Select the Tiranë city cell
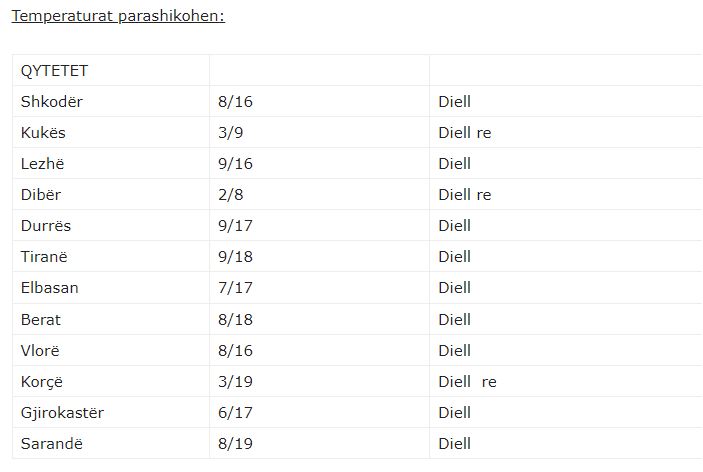Viewport: 703px width, 472px height. [x=44, y=257]
